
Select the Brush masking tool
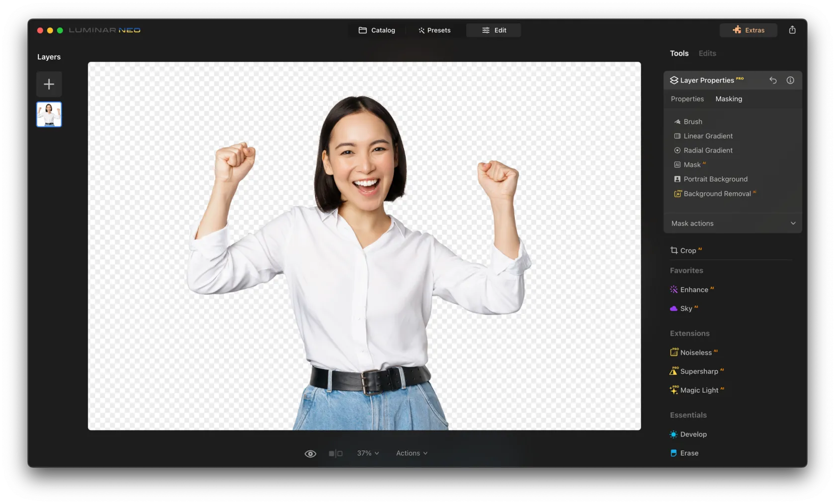[692, 122]
